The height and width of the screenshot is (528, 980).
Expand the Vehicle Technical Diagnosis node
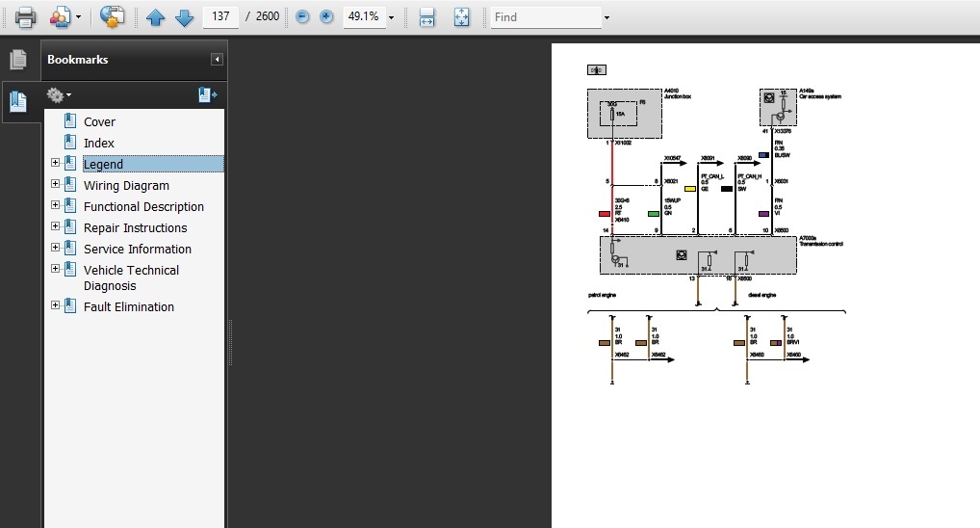click(x=55, y=269)
